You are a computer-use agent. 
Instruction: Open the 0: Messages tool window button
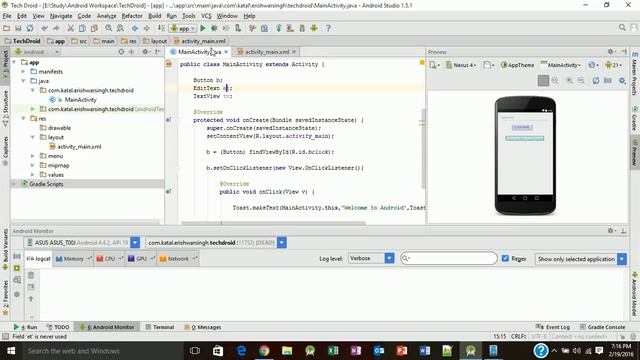(x=202, y=327)
